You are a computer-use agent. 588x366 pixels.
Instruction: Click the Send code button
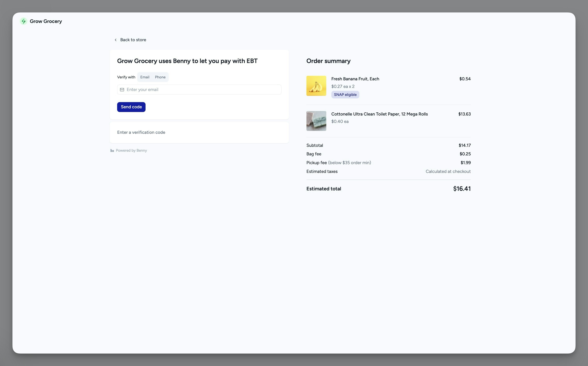point(131,107)
